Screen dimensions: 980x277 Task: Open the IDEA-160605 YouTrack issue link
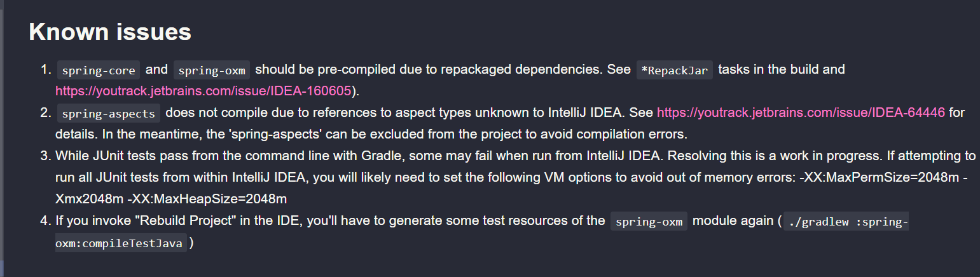pos(204,91)
